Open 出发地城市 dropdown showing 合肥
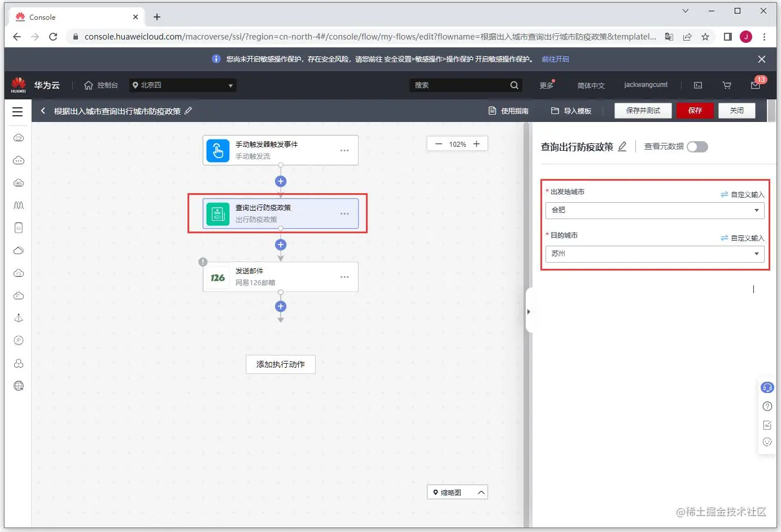This screenshot has height=532, width=781. pos(655,210)
